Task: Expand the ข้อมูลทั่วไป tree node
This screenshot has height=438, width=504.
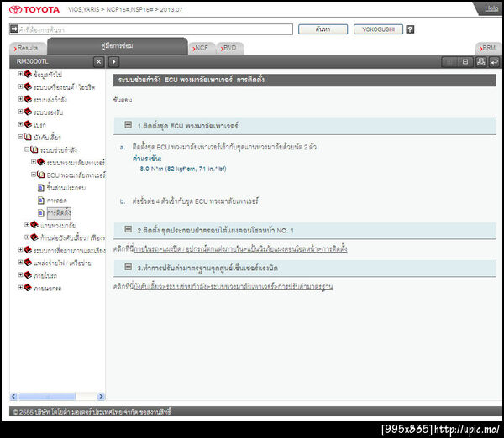Action: tap(20, 74)
